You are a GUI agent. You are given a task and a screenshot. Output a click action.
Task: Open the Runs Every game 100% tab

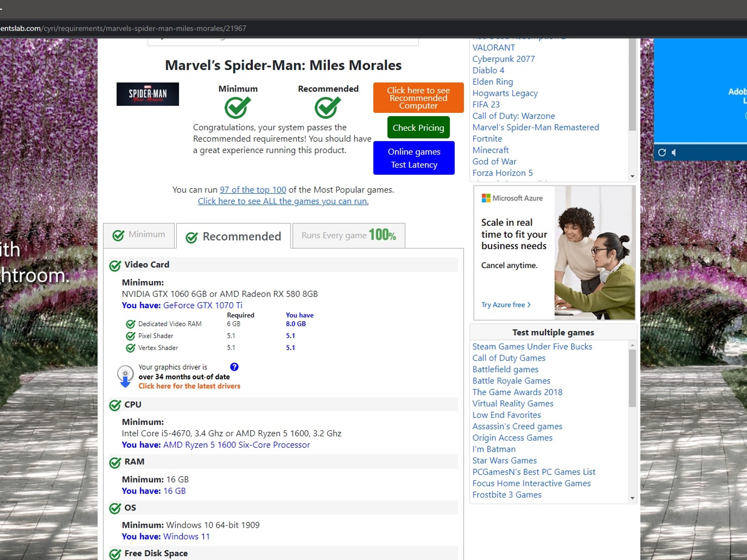349,235
